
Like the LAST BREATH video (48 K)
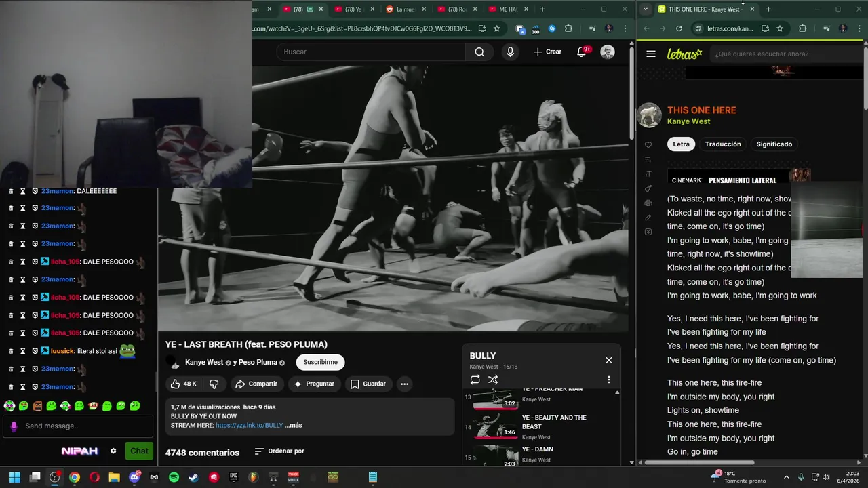pyautogui.click(x=183, y=384)
